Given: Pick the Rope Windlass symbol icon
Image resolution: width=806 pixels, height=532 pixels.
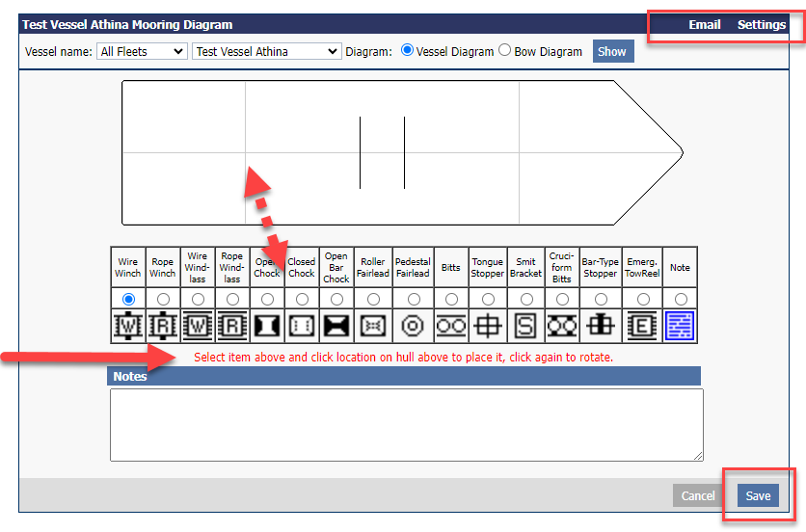Looking at the screenshot, I should pos(231,326).
